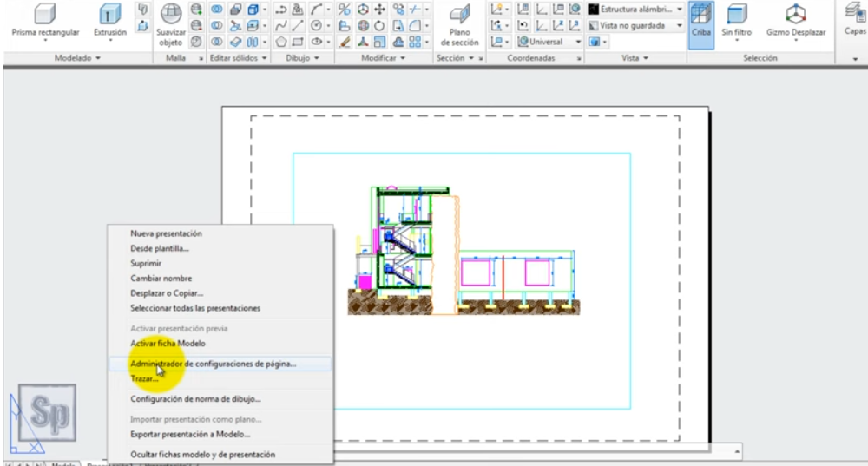Click the solid union icon
Screen dimensions: 868x466
[x=217, y=10]
